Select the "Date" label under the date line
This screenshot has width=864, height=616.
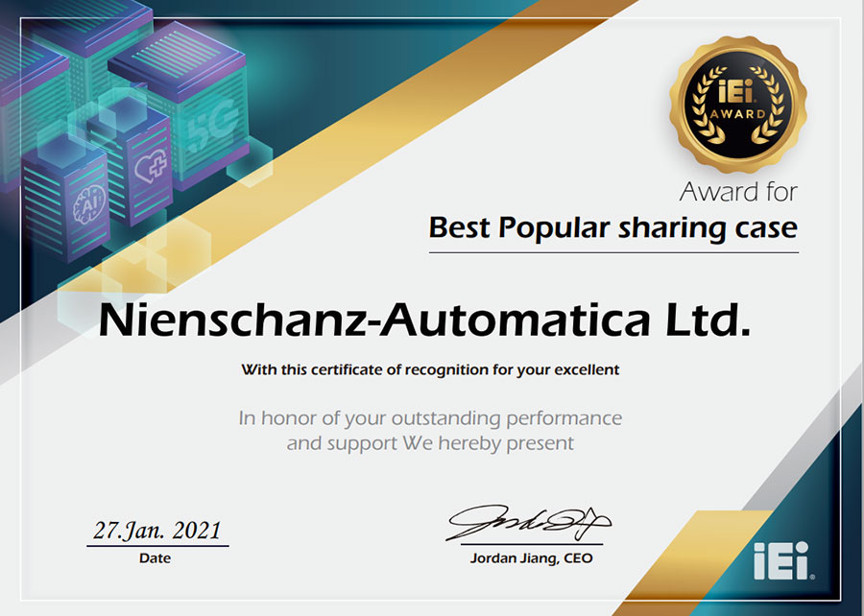(x=155, y=558)
